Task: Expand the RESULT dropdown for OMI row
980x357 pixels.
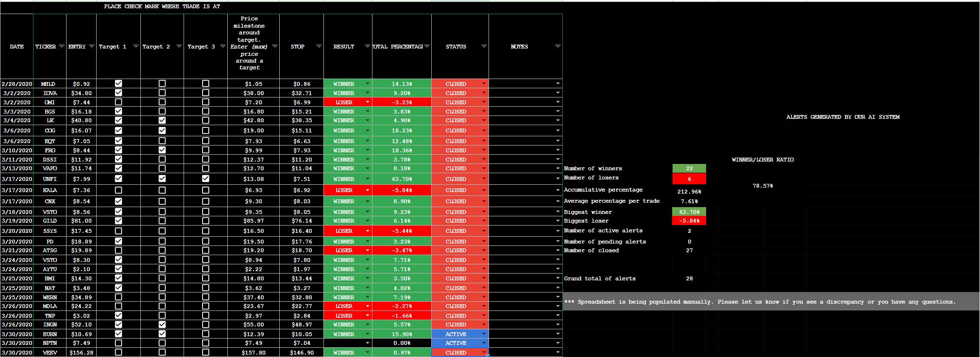Action: pyautogui.click(x=367, y=102)
